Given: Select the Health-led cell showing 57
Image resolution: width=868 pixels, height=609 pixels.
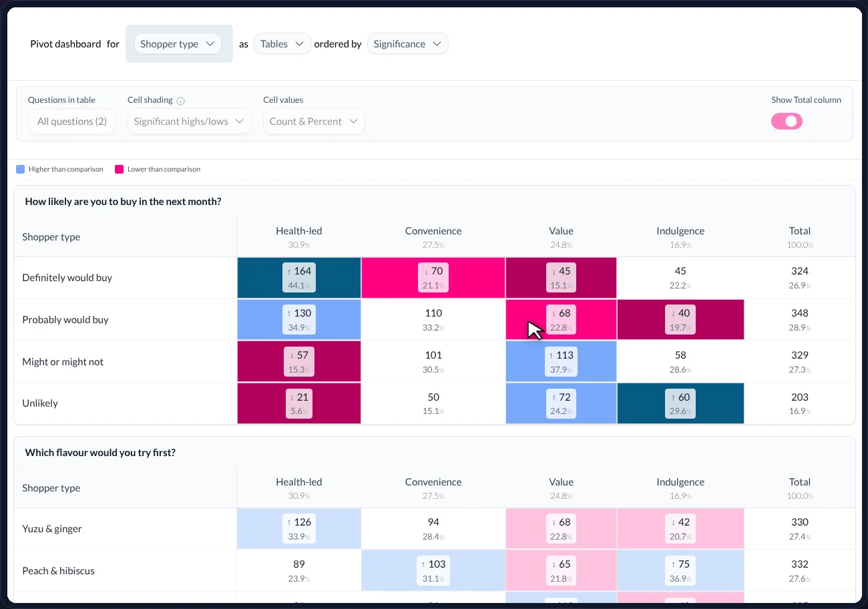Looking at the screenshot, I should (299, 362).
